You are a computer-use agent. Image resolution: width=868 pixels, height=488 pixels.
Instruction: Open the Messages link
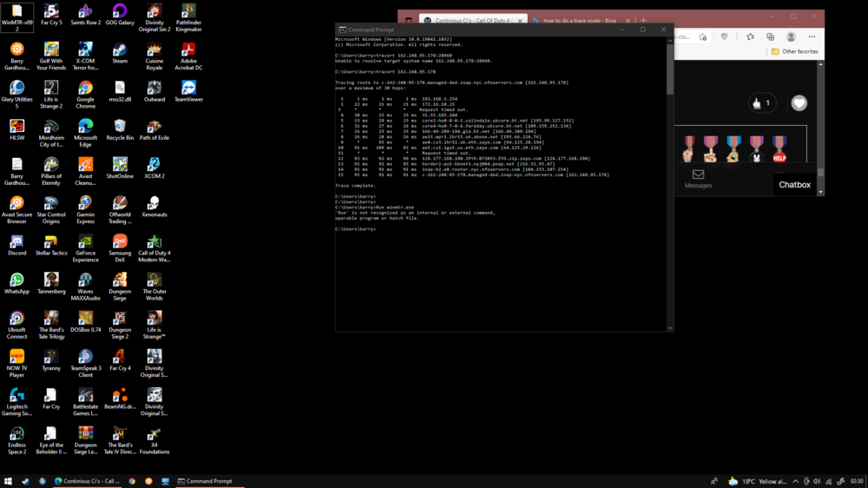(698, 179)
